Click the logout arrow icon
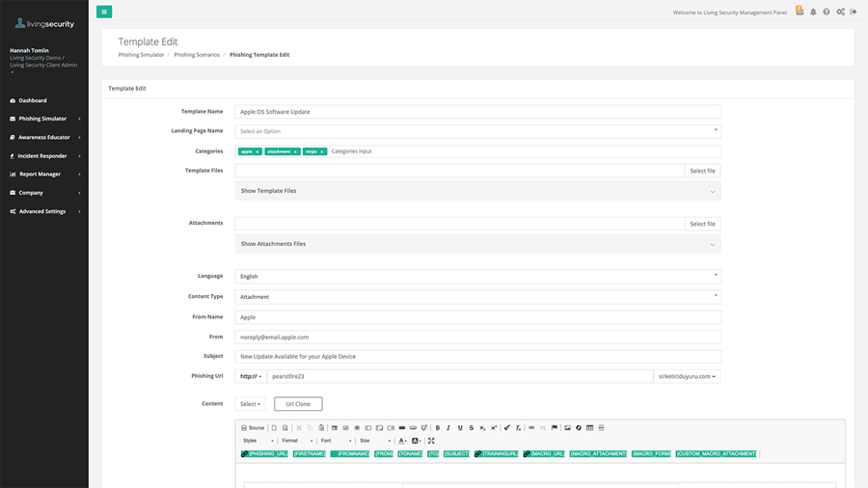Image resolution: width=868 pixels, height=488 pixels. click(854, 12)
